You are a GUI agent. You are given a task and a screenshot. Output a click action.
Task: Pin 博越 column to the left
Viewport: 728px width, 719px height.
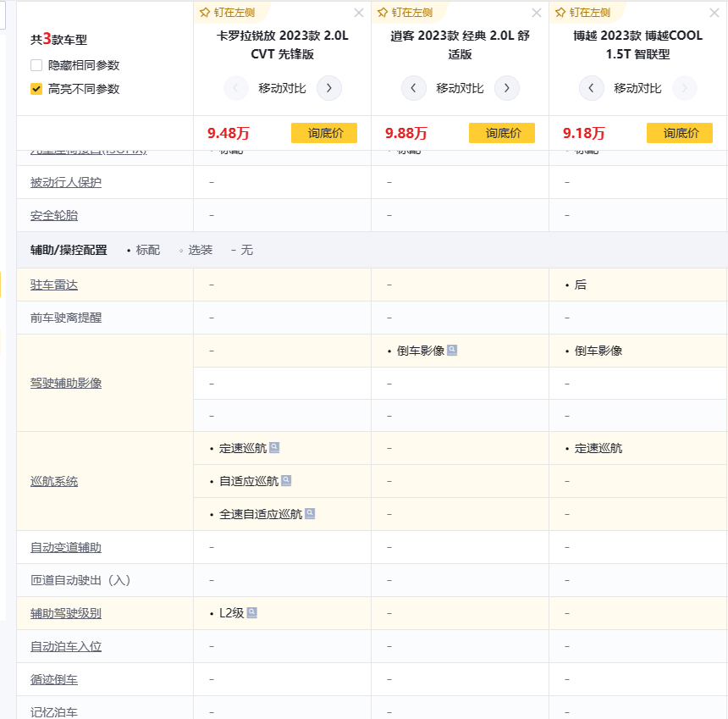point(582,13)
